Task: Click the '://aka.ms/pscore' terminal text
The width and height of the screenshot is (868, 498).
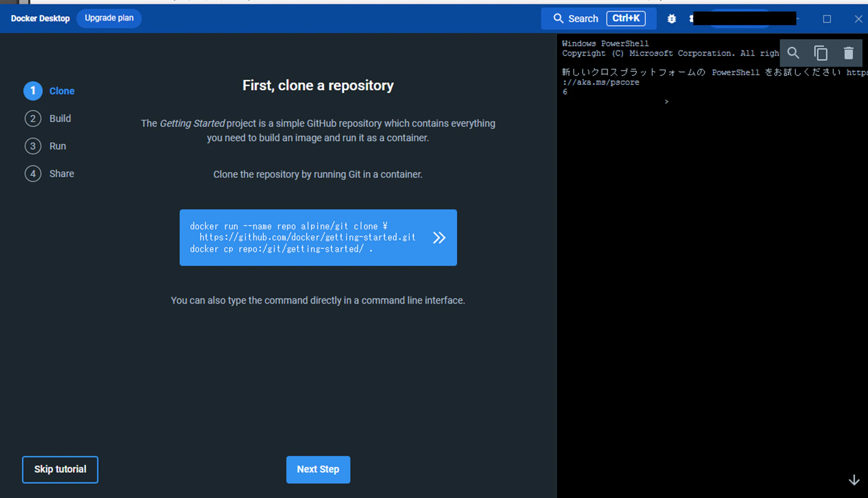Action: pos(601,82)
